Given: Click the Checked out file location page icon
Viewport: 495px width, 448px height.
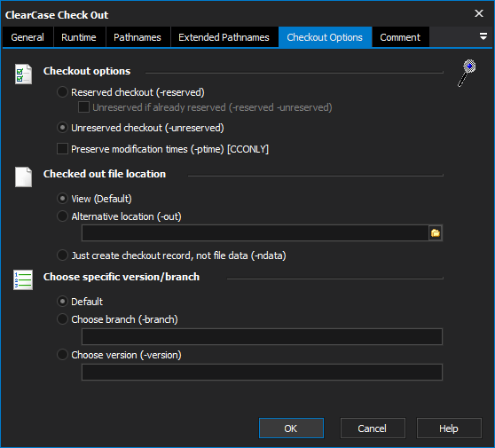Looking at the screenshot, I should tap(23, 177).
